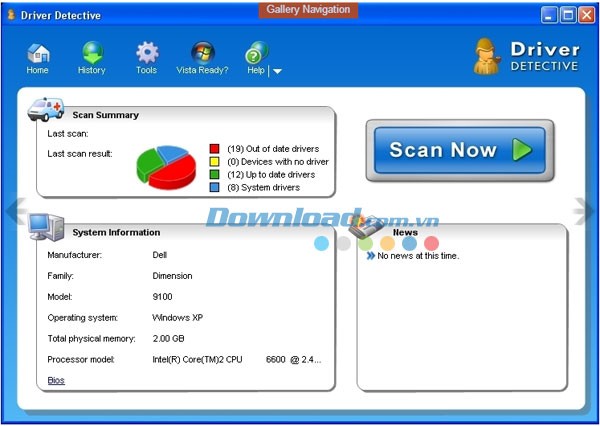Click the ambulance Scan Summary icon

point(46,108)
